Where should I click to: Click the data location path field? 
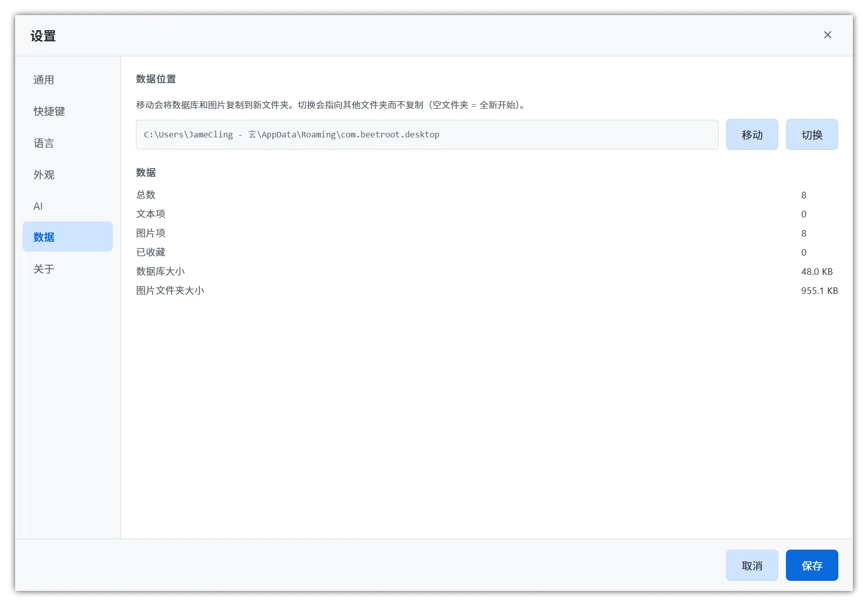(x=426, y=135)
